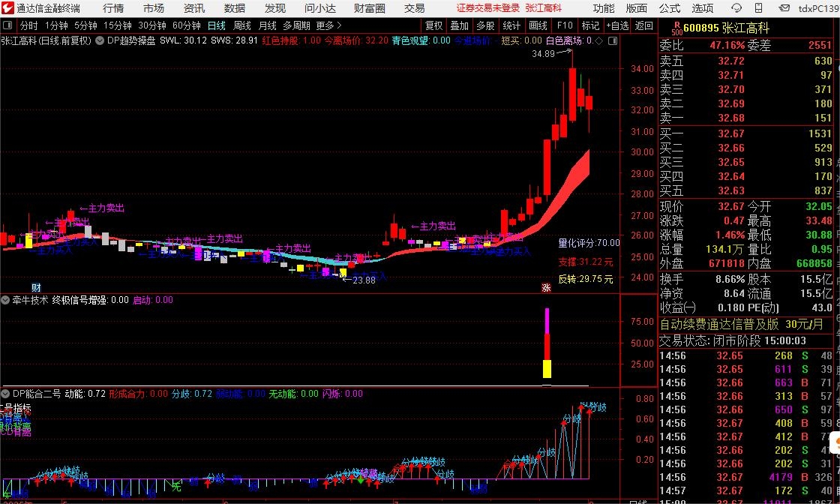Click the 证券交易未登录 login link

487,8
